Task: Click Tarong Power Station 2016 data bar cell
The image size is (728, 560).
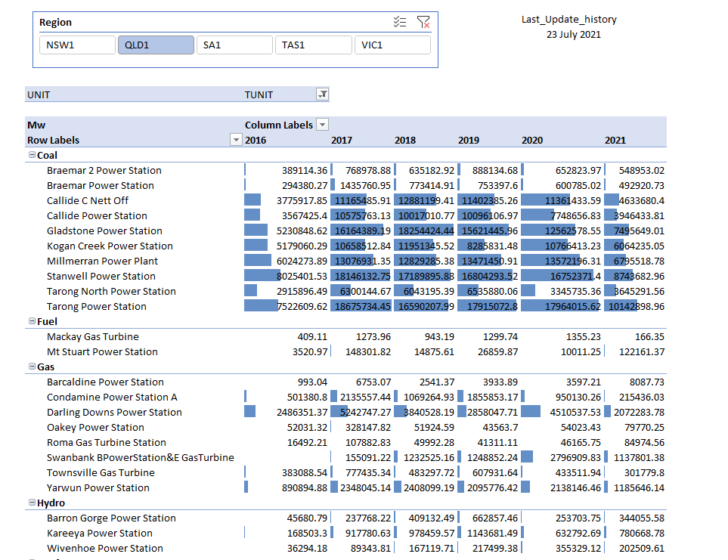Action: tap(286, 306)
